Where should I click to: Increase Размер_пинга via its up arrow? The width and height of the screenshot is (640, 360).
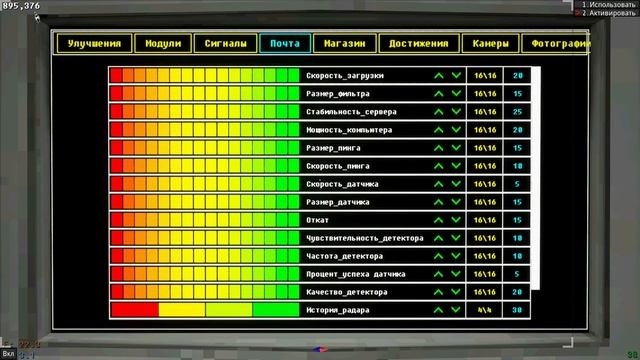439,148
